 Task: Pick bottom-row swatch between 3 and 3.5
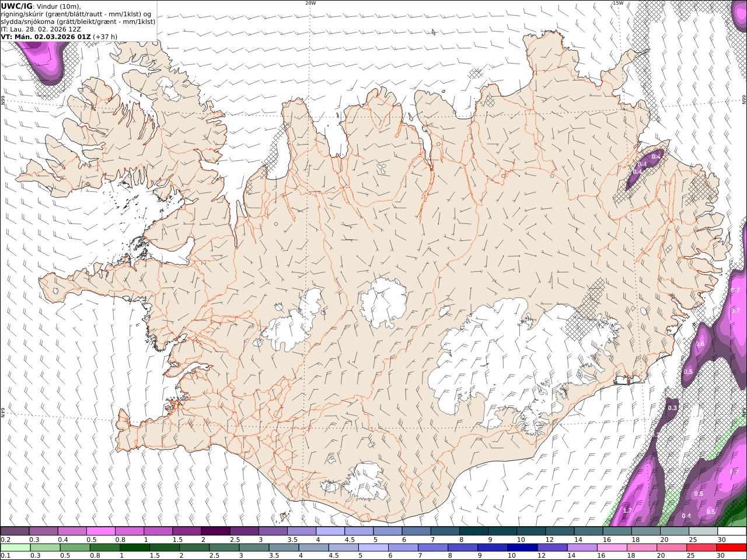254,547
